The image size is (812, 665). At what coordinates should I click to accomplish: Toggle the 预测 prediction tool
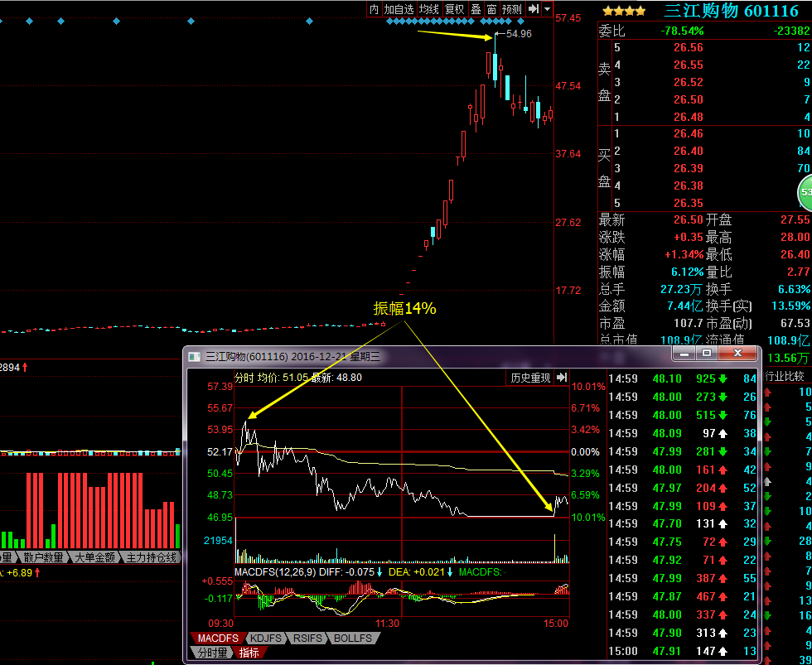click(512, 9)
